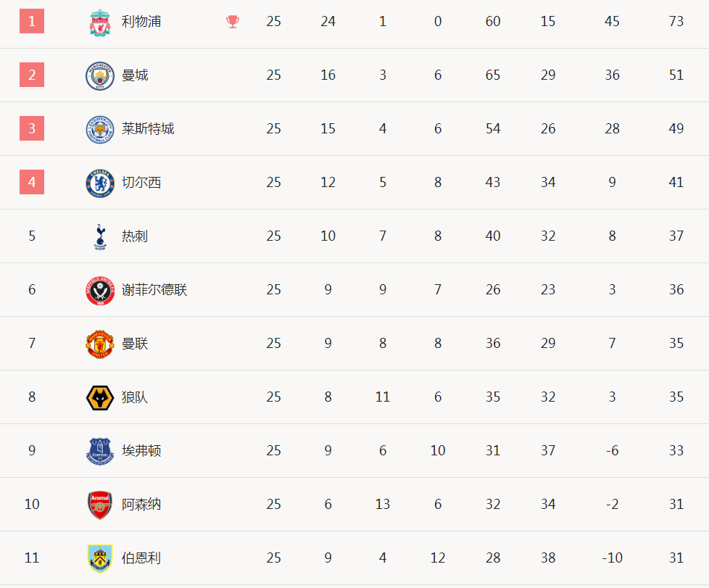Select the 阿森纳 team name
The width and height of the screenshot is (709, 588).
pos(141,504)
